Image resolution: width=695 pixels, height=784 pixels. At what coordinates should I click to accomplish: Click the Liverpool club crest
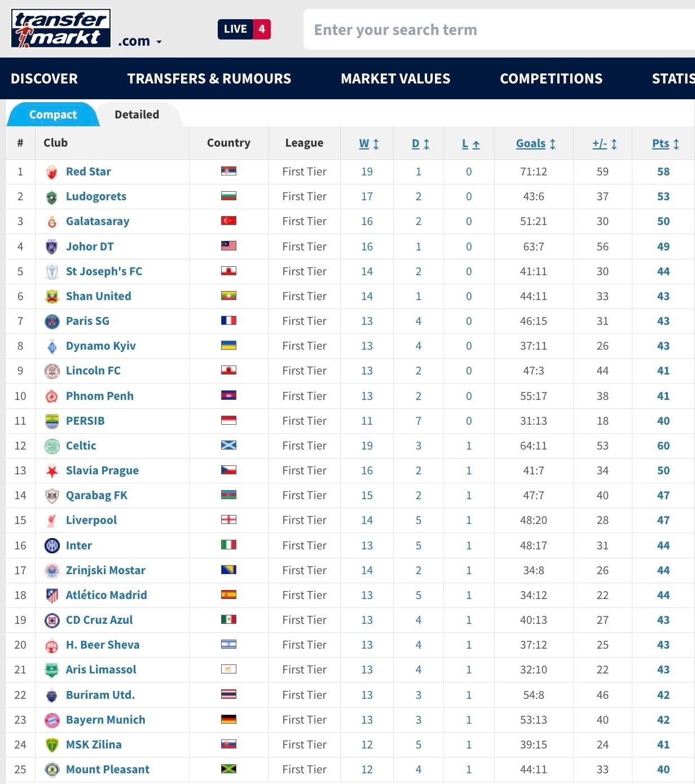click(x=52, y=521)
